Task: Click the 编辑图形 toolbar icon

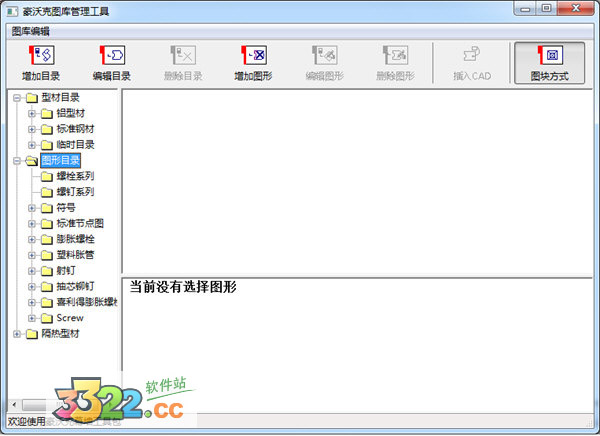Action: tap(324, 56)
